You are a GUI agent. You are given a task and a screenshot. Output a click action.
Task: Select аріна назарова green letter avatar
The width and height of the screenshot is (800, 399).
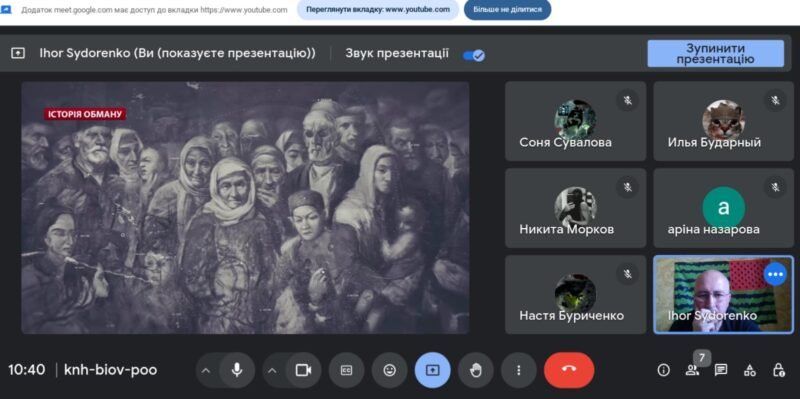coord(723,207)
